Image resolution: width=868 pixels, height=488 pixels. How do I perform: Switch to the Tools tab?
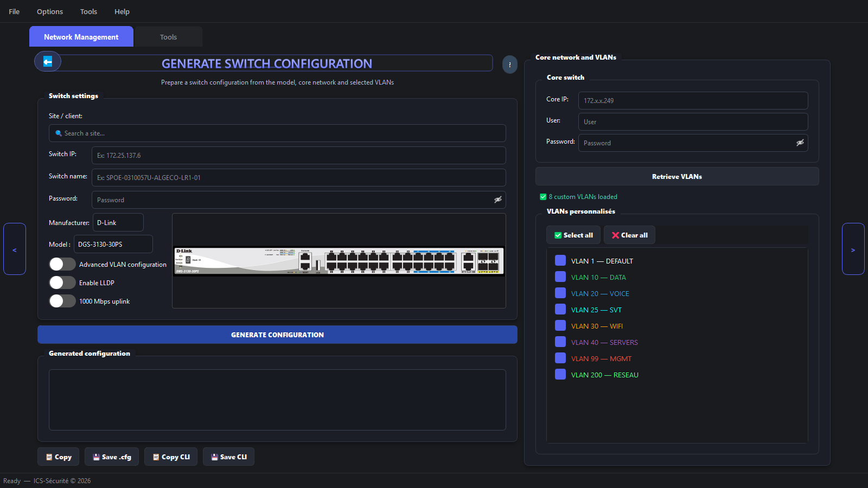pos(169,37)
